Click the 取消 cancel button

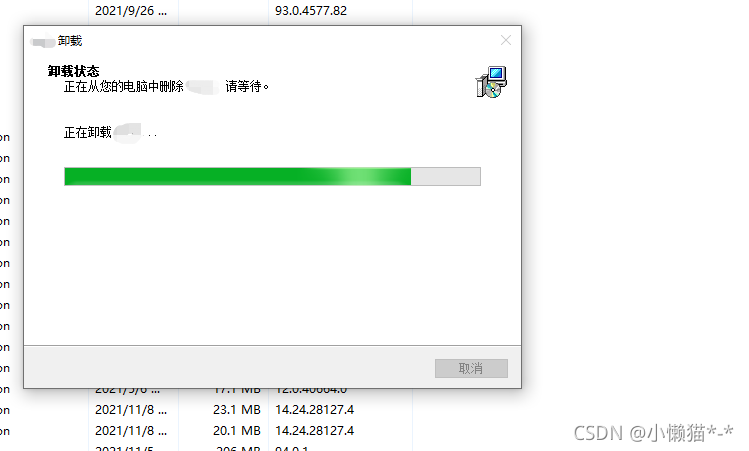click(x=471, y=368)
